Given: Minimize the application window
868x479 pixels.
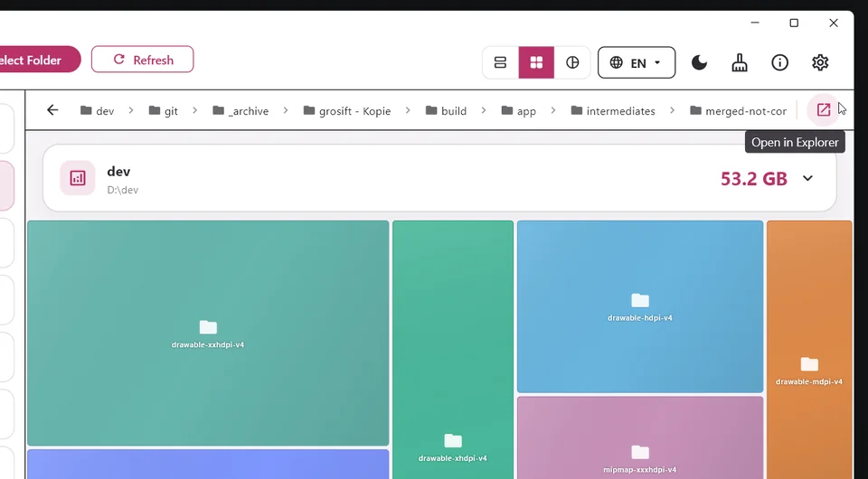Looking at the screenshot, I should [x=754, y=23].
